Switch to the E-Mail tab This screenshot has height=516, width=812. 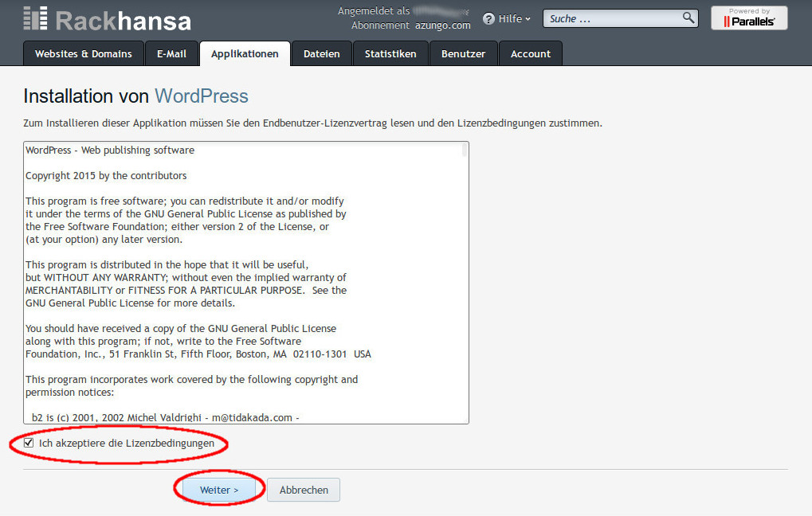171,54
